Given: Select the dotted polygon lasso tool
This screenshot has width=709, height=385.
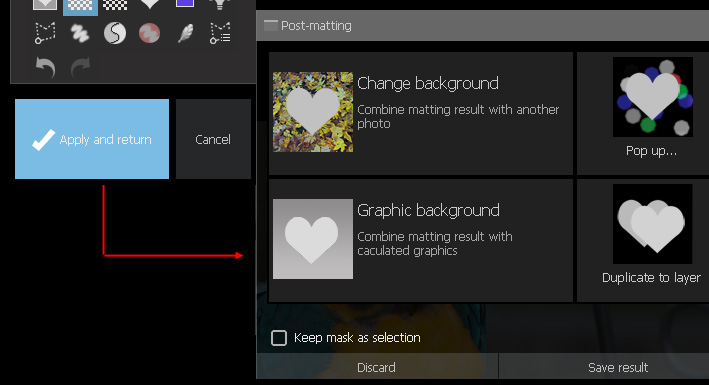Looking at the screenshot, I should click(45, 33).
